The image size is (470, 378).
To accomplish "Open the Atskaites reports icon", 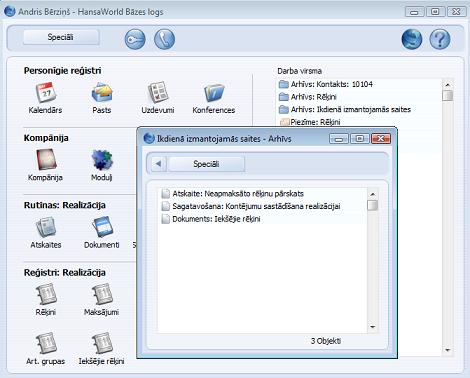I will click(x=46, y=227).
